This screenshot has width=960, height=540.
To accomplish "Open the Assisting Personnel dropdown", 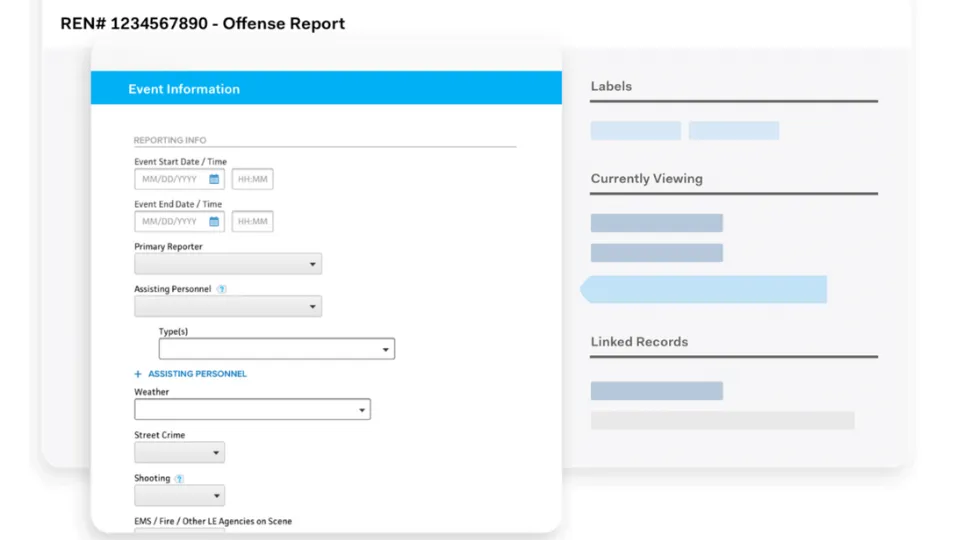I will [228, 306].
